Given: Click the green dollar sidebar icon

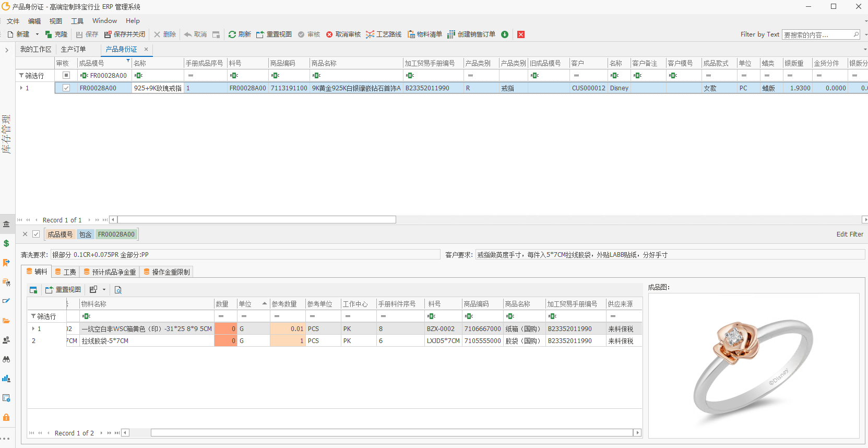Looking at the screenshot, I should [6, 243].
